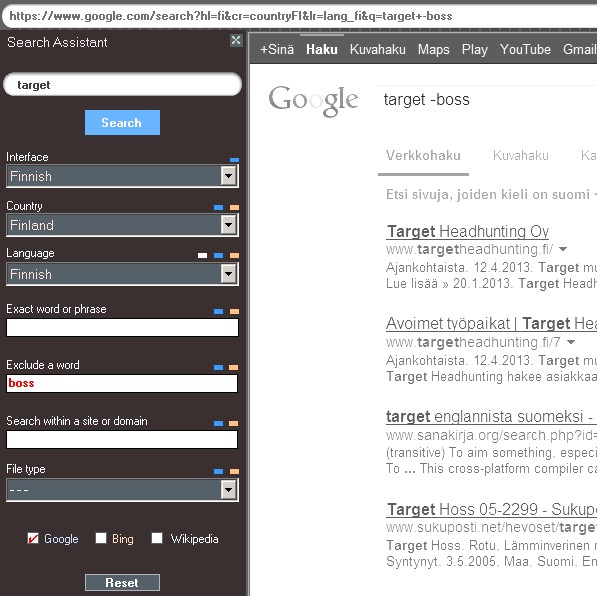Select Haku in the Google top bar
597x596 pixels.
click(322, 50)
